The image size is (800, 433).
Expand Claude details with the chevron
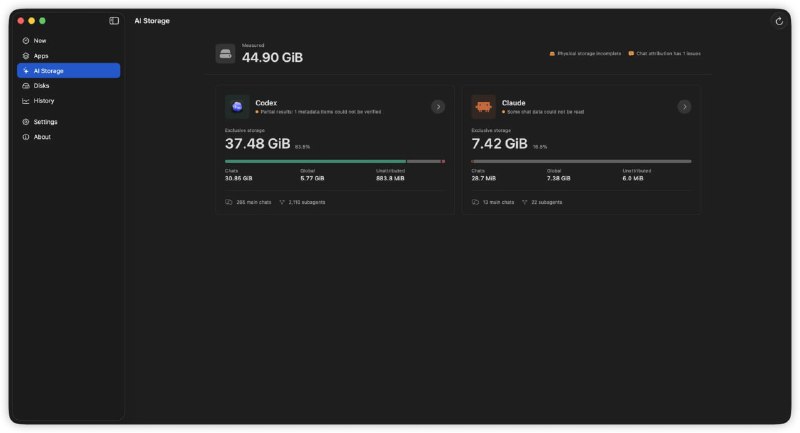[x=684, y=107]
